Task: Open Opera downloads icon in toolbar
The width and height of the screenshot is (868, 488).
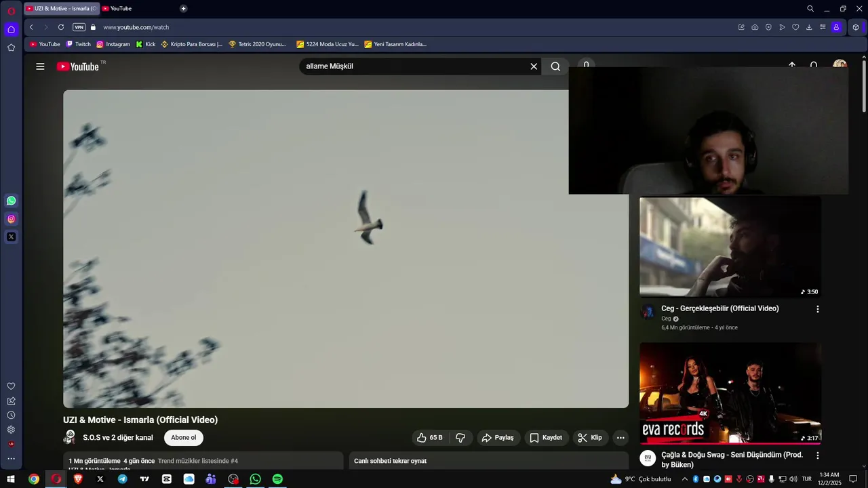Action: coord(809,27)
